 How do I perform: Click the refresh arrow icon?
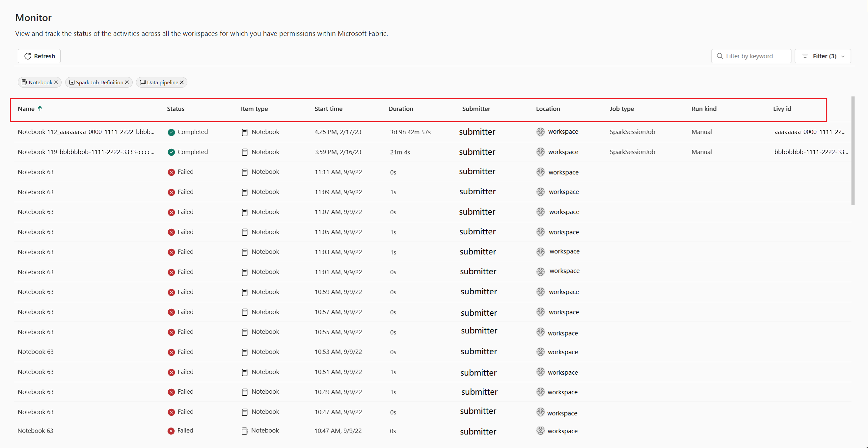(x=28, y=56)
